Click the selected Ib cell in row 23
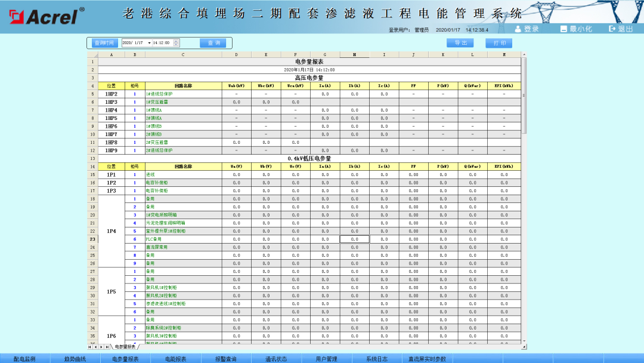 pyautogui.click(x=354, y=239)
